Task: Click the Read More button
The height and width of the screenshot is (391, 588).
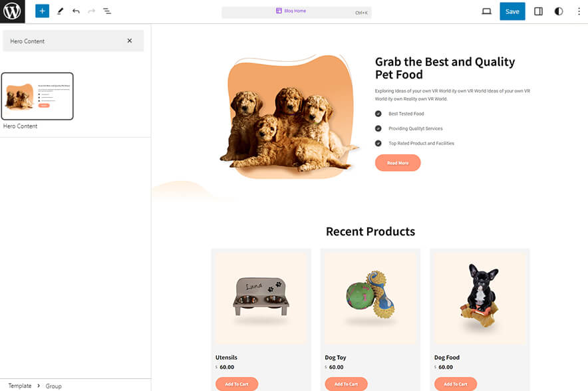Action: 398,163
